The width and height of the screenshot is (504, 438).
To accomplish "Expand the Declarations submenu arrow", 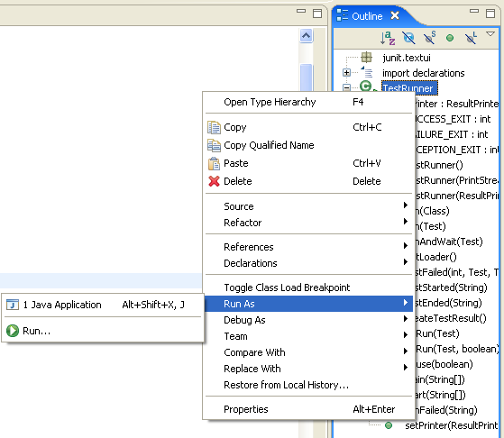I will [406, 262].
